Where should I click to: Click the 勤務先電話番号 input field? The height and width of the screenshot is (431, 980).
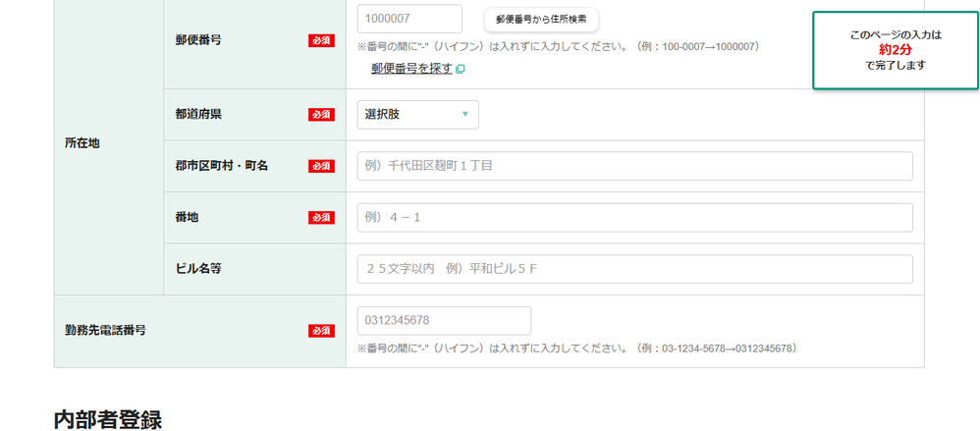444,320
